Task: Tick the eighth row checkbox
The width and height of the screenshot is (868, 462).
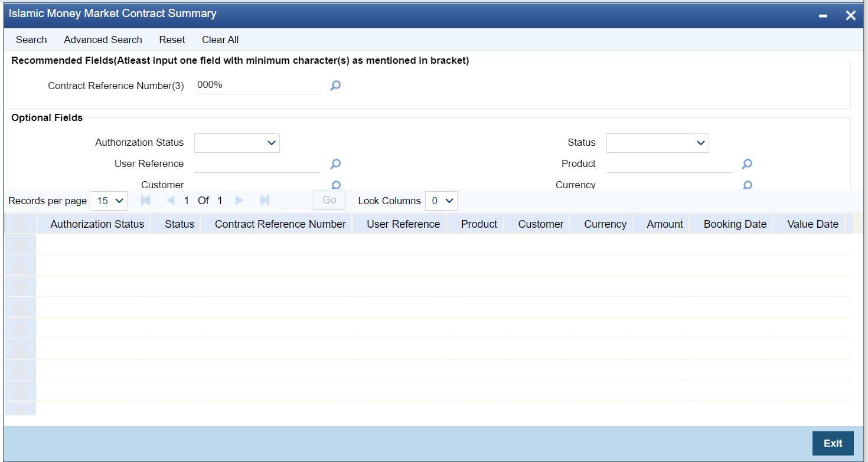Action: pos(19,392)
